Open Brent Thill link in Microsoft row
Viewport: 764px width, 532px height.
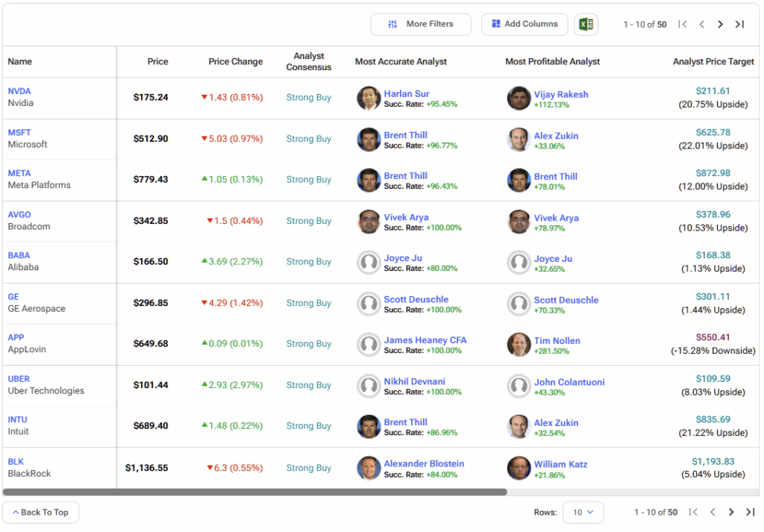[405, 135]
